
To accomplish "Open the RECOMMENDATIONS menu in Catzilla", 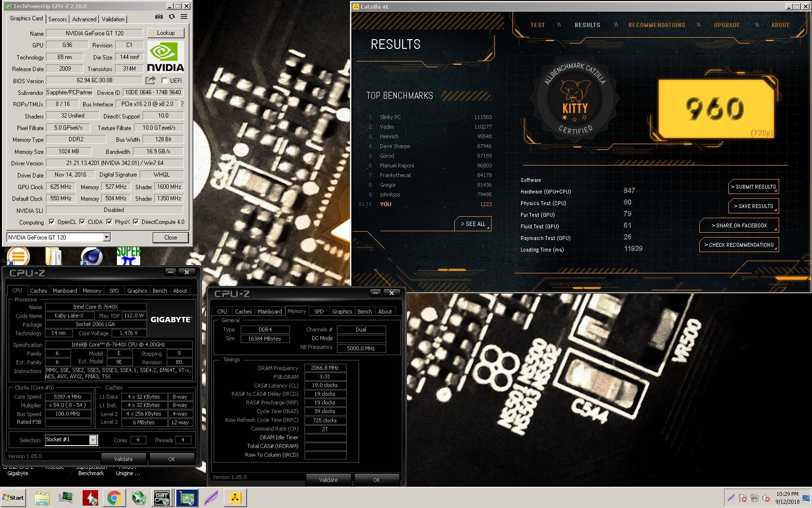I will point(656,25).
